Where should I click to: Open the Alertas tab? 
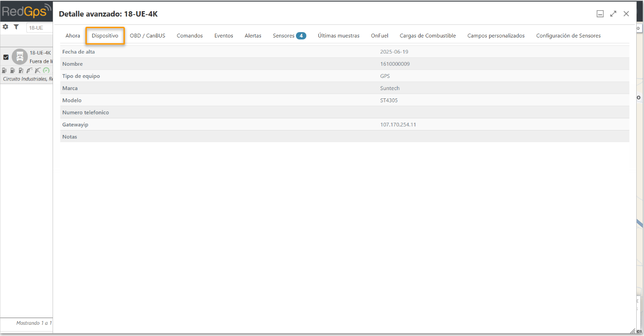click(x=253, y=36)
